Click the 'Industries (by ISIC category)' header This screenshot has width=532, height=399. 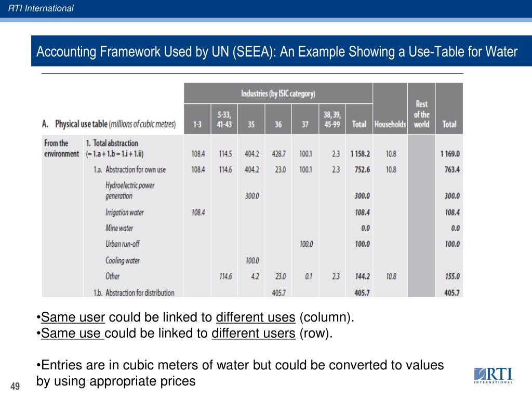coord(278,94)
